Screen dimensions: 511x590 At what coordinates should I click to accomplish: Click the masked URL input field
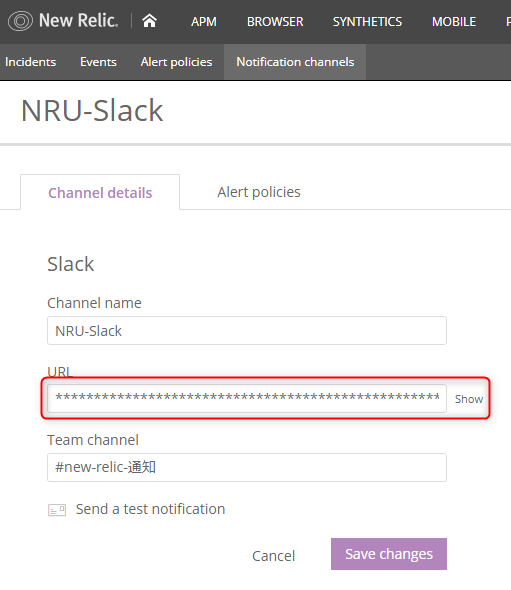tap(247, 398)
